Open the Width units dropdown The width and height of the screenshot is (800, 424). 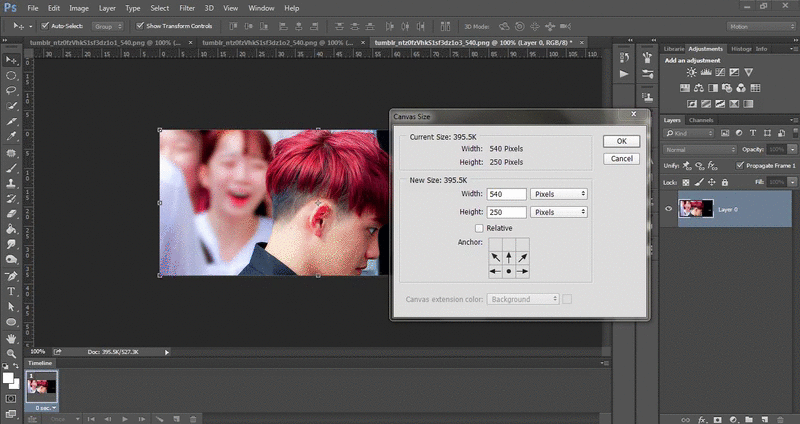click(558, 194)
